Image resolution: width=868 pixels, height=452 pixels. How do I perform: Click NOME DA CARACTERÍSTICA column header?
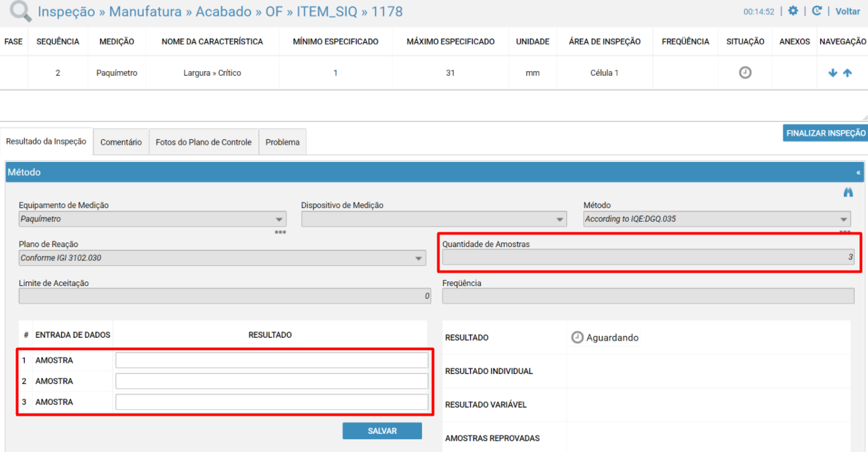click(x=212, y=42)
